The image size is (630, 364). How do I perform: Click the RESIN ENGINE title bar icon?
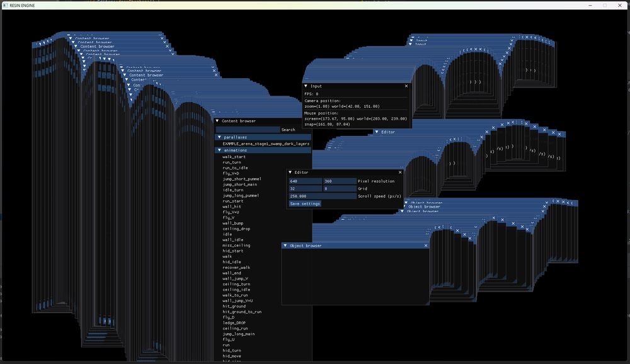tap(5, 5)
